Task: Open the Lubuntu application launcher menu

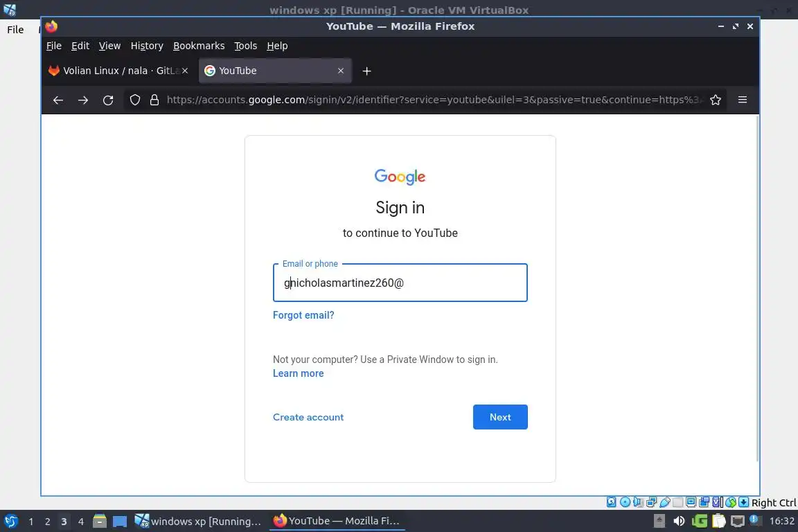Action: [10, 521]
